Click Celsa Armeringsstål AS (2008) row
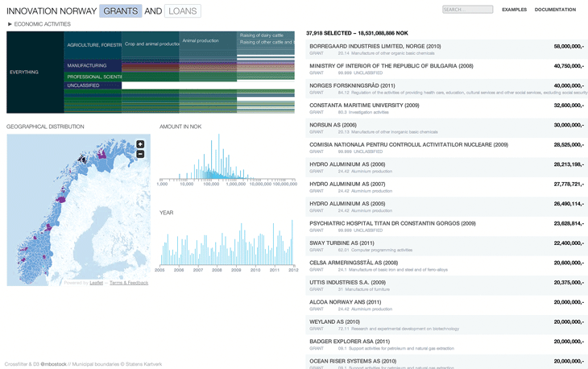 pyautogui.click(x=446, y=266)
